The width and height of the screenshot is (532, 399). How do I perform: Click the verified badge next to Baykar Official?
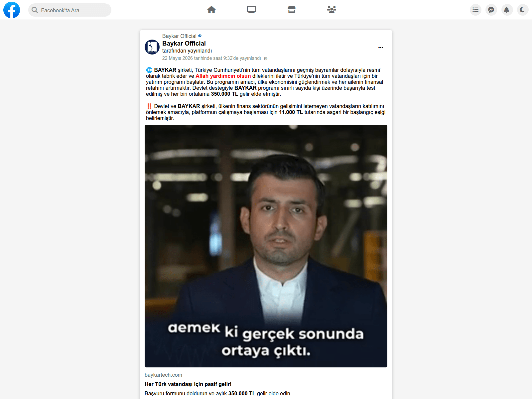click(x=200, y=36)
